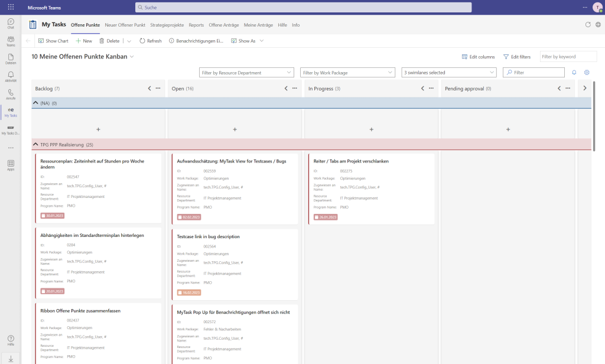605x364 pixels.
Task: Open the ellipsis menu on the Backlog column
Action: click(x=157, y=87)
